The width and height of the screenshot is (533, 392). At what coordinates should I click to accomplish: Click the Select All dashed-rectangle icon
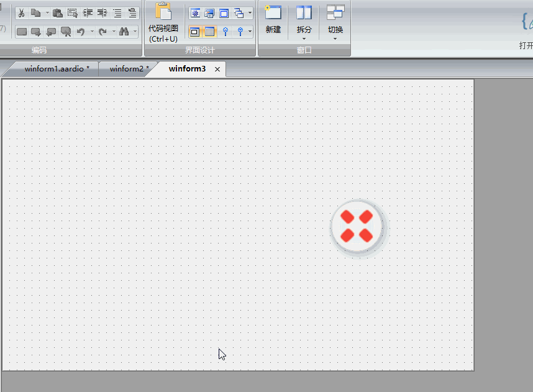coord(73,13)
